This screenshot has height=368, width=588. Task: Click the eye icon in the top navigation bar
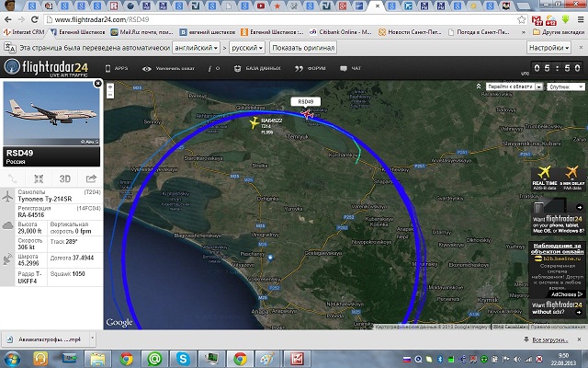pyautogui.click(x=147, y=69)
